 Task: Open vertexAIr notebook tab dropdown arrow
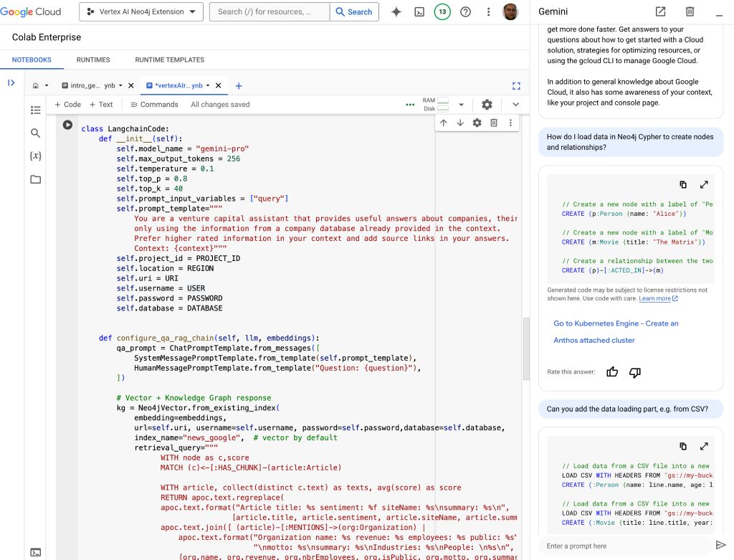pyautogui.click(x=208, y=86)
